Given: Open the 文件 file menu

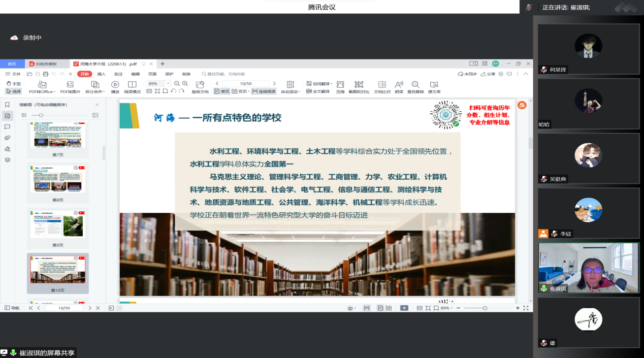Looking at the screenshot, I should (x=13, y=74).
